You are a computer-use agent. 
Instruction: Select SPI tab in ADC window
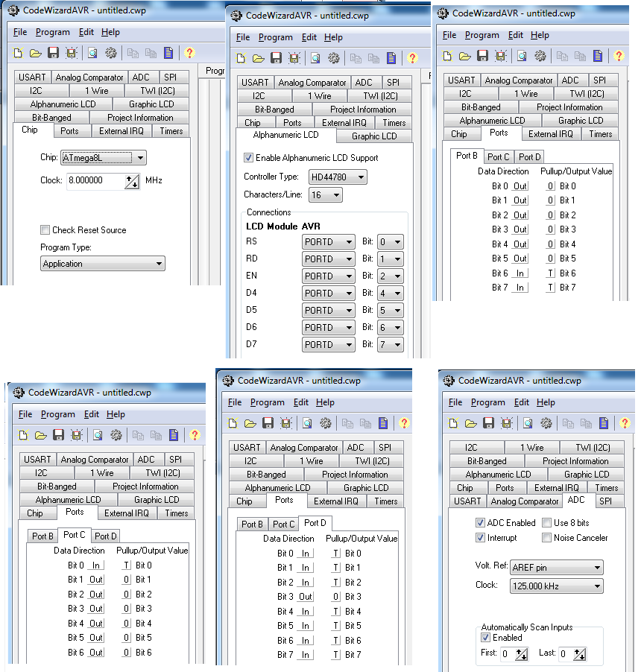click(605, 501)
